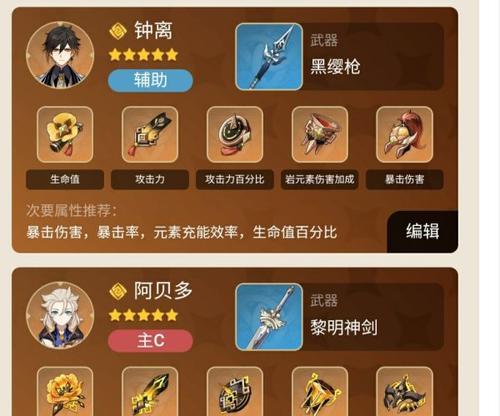Select Albedo's golden feather artifact icon
This screenshot has width=500, height=416.
pyautogui.click(x=150, y=391)
